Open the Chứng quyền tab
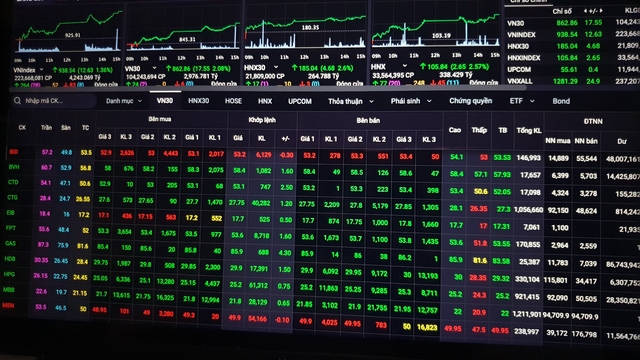This screenshot has width=640, height=360. (470, 101)
